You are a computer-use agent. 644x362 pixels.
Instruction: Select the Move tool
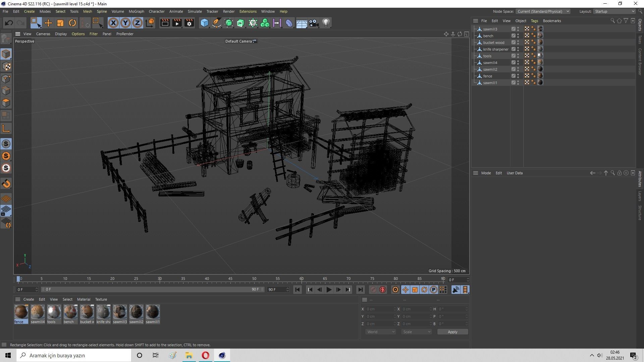pos(48,23)
